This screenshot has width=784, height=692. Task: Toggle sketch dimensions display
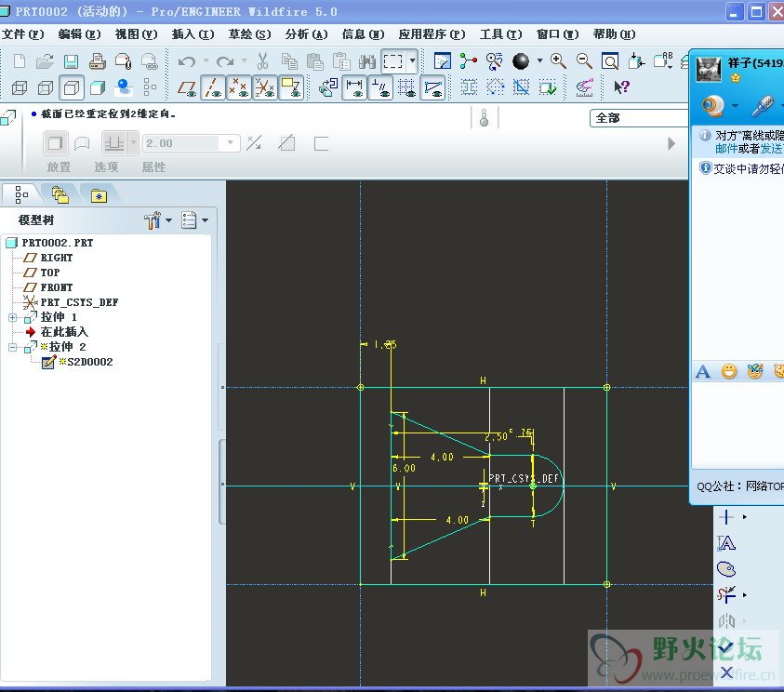tap(354, 87)
